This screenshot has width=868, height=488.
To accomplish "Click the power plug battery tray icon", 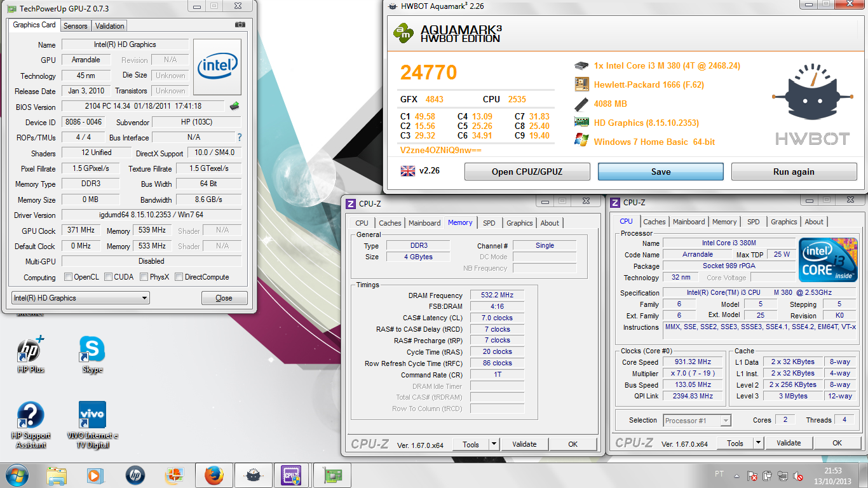I will click(x=767, y=475).
